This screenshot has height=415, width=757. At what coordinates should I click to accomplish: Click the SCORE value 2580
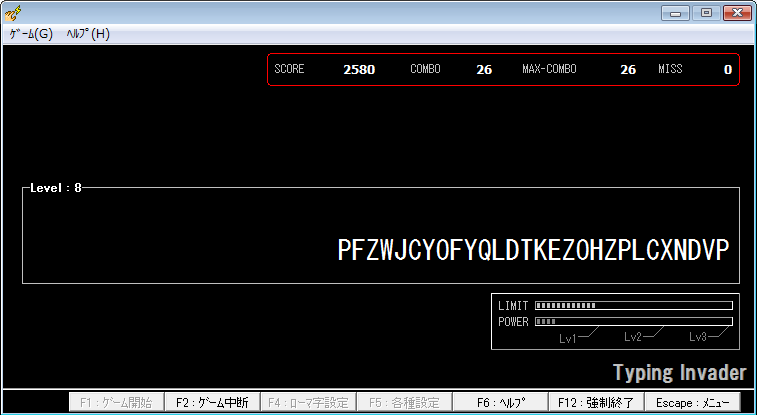(x=359, y=69)
